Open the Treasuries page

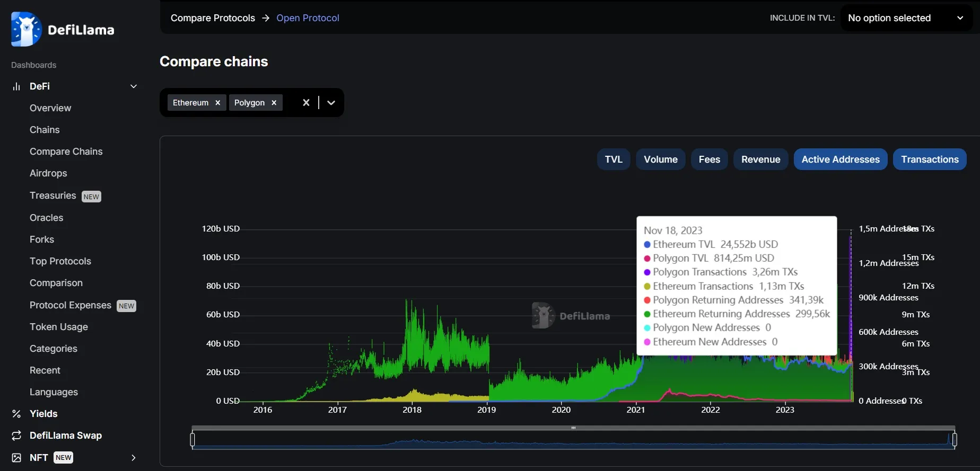(53, 195)
